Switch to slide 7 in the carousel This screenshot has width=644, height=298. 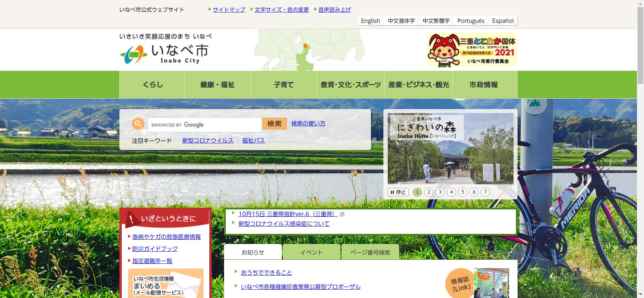(x=485, y=192)
